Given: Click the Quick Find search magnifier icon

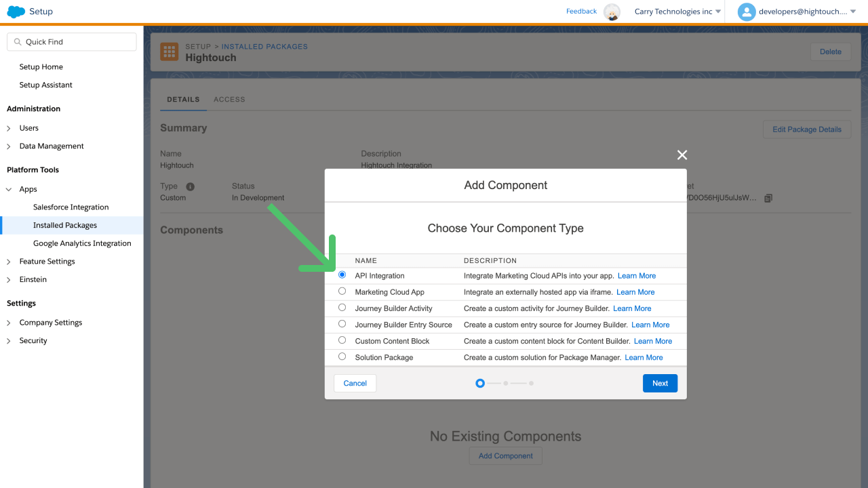Looking at the screenshot, I should click(18, 42).
